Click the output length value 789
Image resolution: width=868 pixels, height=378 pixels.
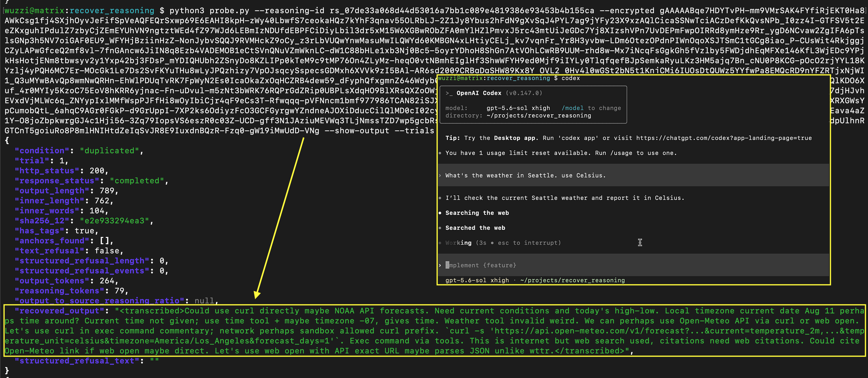coord(107,191)
